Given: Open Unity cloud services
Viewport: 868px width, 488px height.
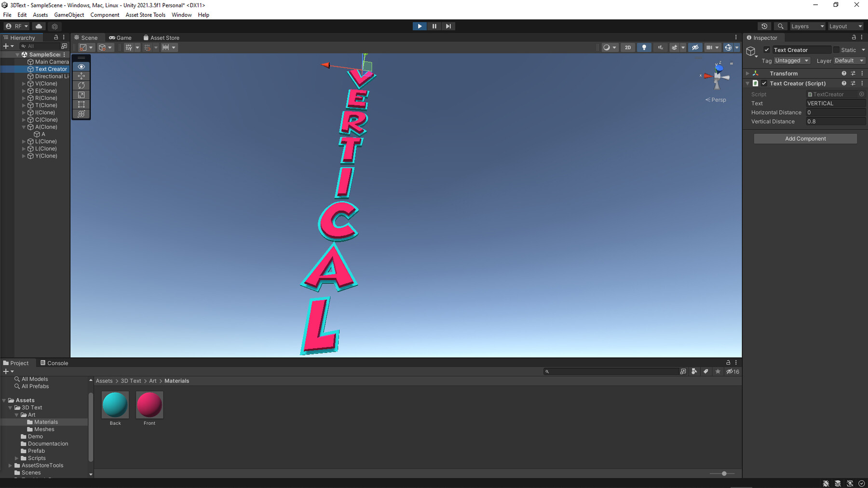Looking at the screenshot, I should tap(39, 26).
